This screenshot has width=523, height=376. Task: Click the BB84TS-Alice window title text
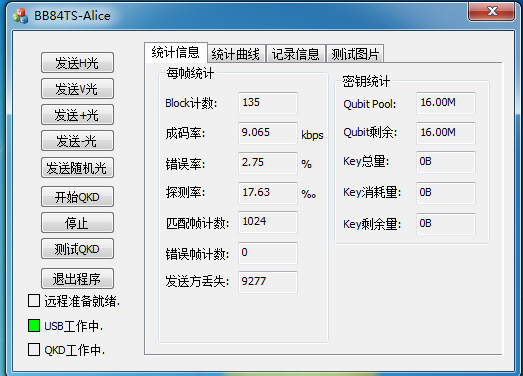(x=72, y=16)
